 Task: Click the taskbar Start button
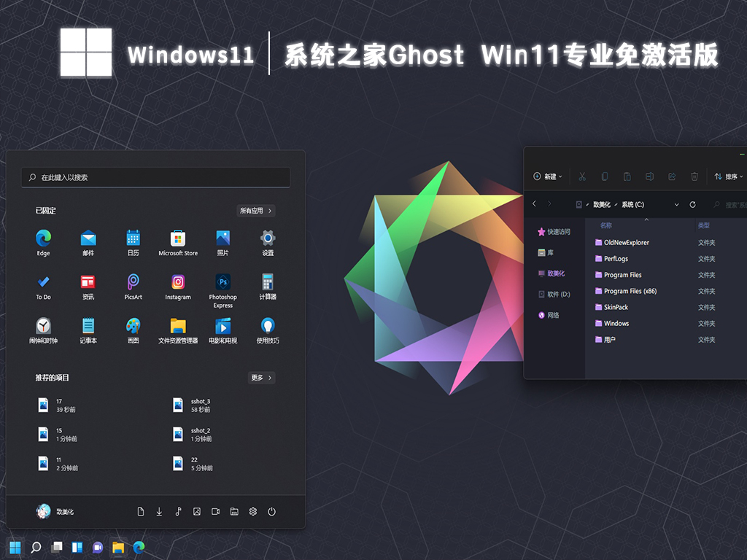point(15,548)
